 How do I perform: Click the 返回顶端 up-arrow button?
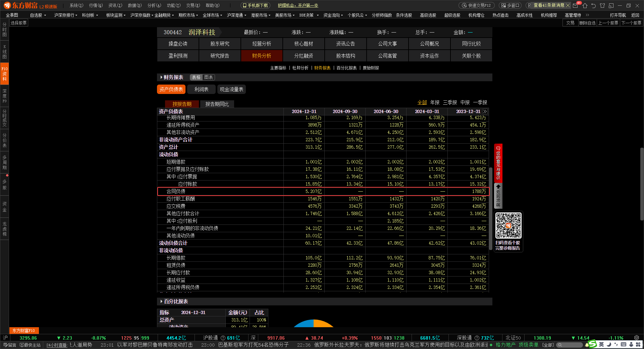point(498,196)
